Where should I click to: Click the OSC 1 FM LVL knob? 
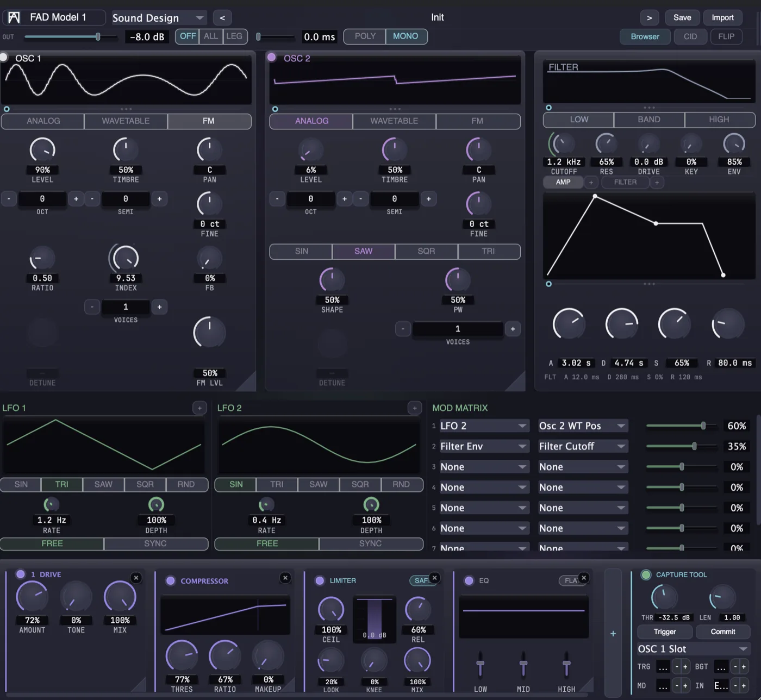click(209, 333)
